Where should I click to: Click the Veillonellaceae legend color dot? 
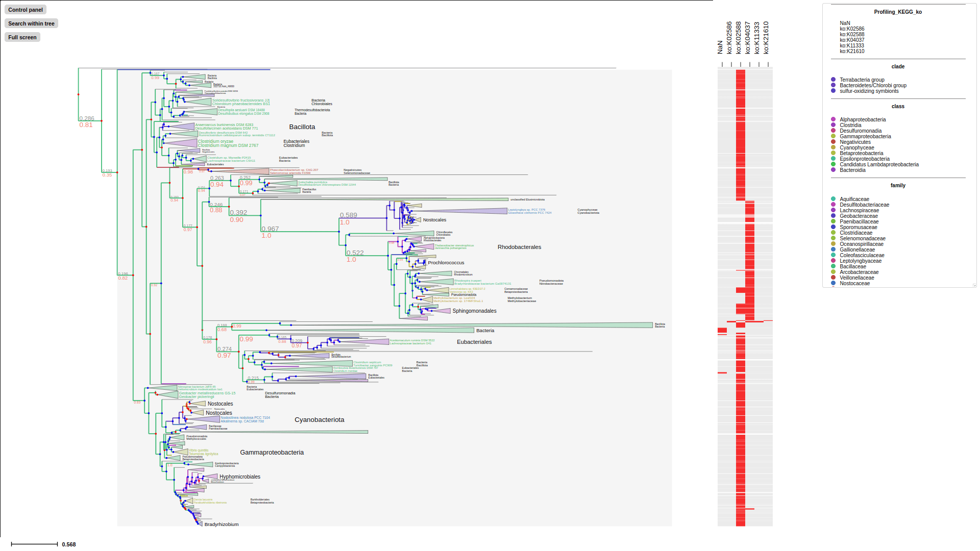pyautogui.click(x=834, y=278)
